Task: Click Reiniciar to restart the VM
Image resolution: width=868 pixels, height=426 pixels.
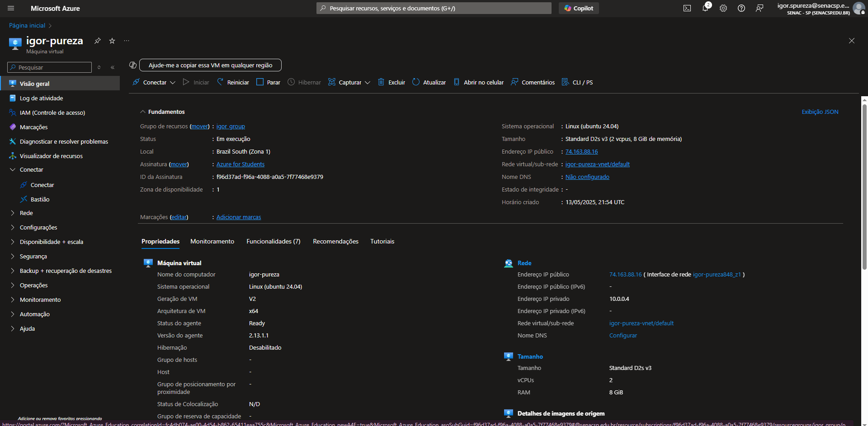Action: pyautogui.click(x=233, y=82)
